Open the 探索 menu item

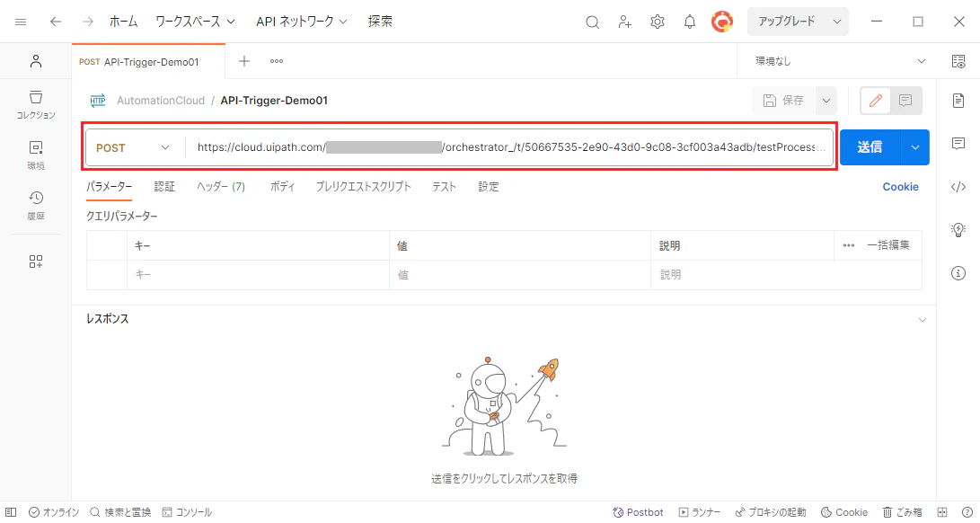(380, 22)
